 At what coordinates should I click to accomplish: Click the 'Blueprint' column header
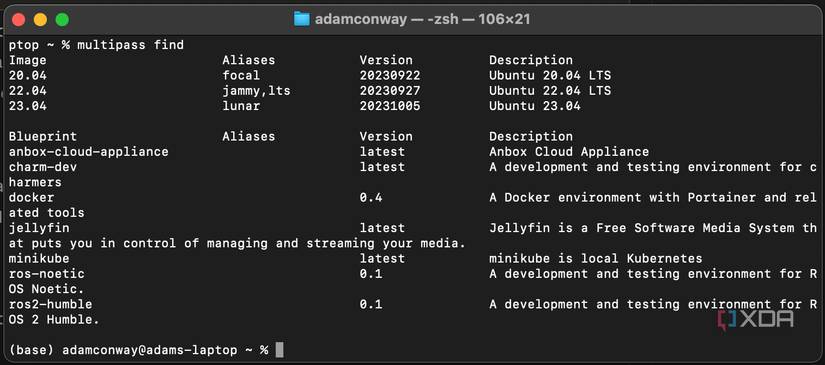click(43, 136)
